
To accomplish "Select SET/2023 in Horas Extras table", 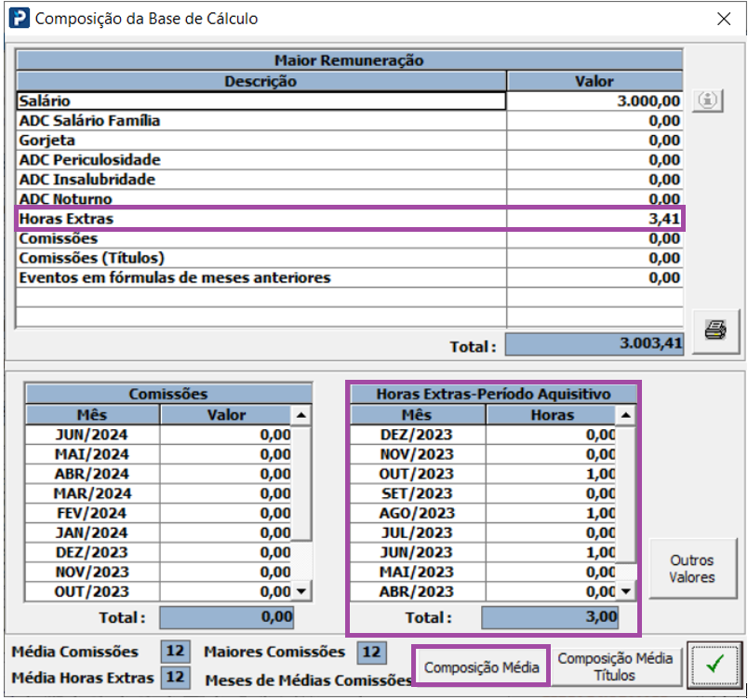I will (418, 493).
